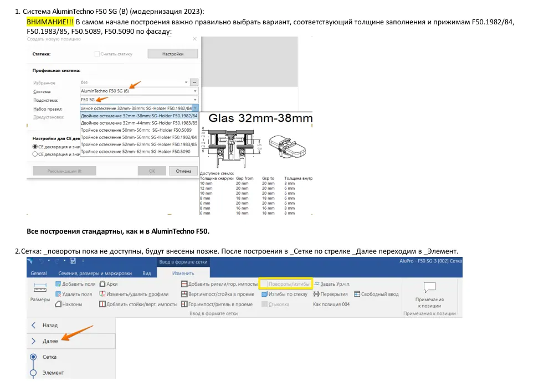Open the Задать Ур.ч.п. command

pos(332,284)
